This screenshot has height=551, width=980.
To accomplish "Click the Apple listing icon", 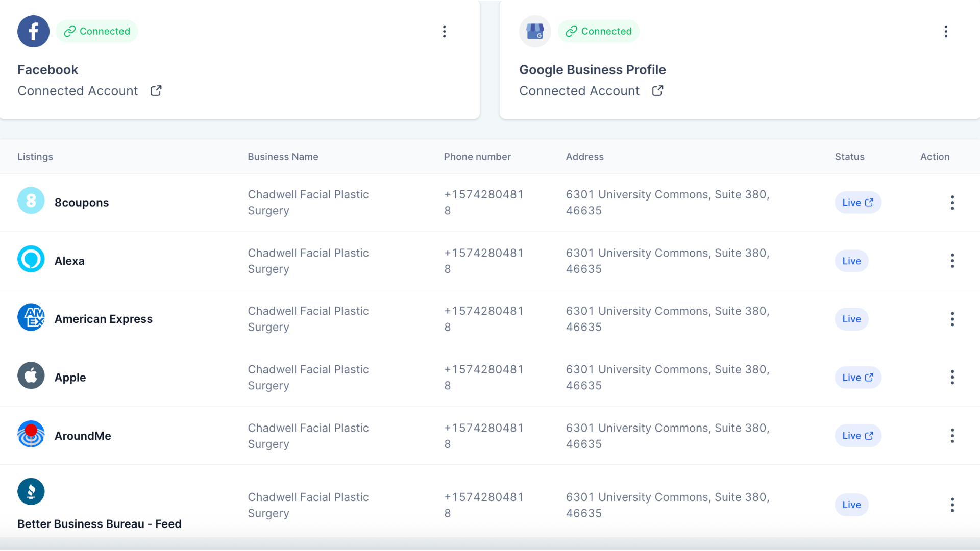I will pyautogui.click(x=31, y=375).
